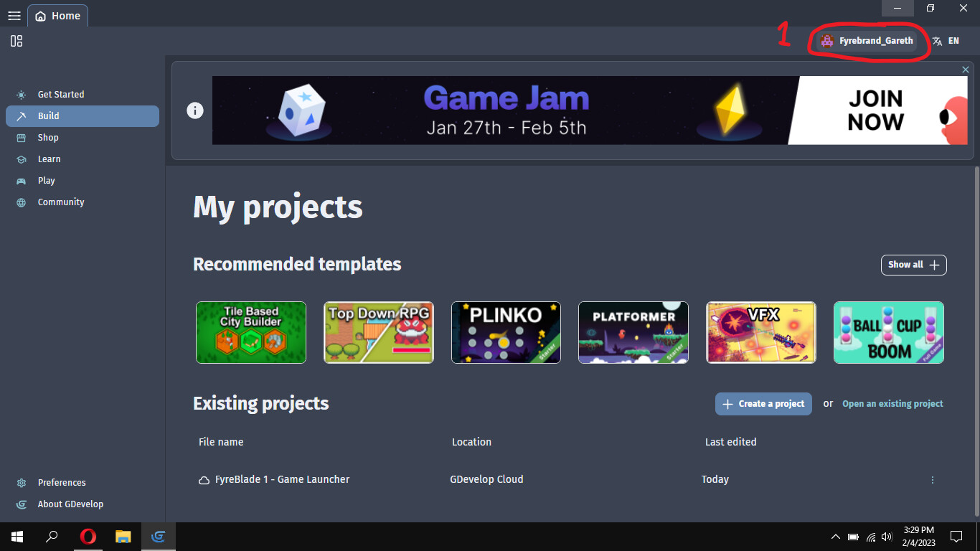Click the GDevelop Cloud location text

[x=486, y=479]
